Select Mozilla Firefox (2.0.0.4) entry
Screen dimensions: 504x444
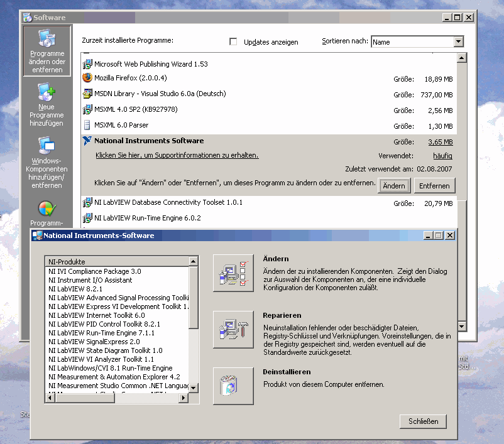point(269,79)
